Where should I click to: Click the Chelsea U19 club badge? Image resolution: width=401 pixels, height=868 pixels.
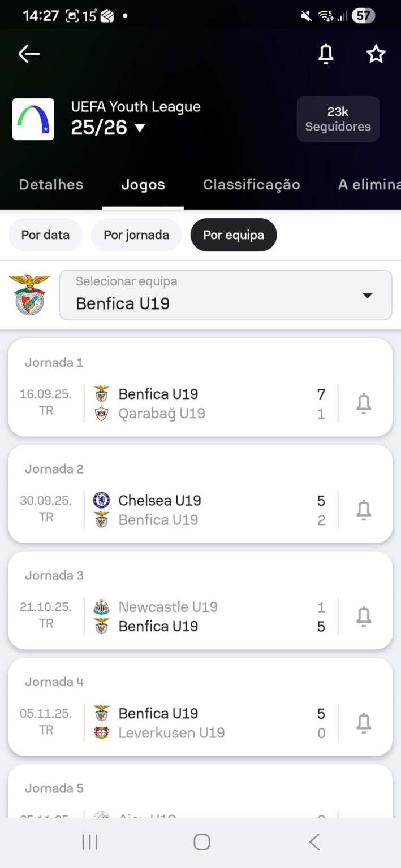pyautogui.click(x=101, y=500)
